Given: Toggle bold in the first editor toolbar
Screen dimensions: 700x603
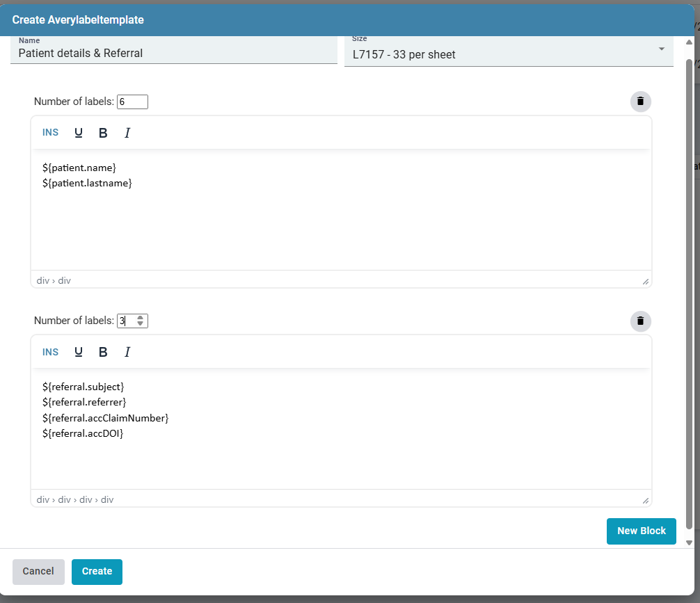Looking at the screenshot, I should pos(103,133).
